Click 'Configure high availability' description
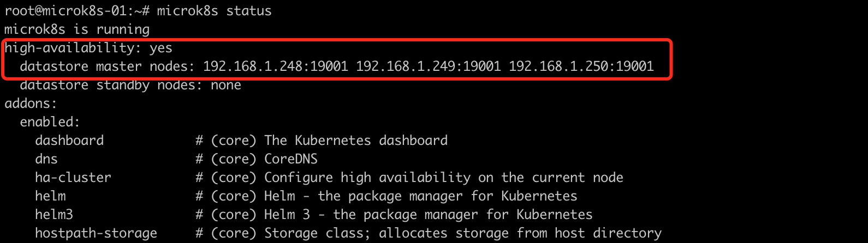 (x=367, y=178)
